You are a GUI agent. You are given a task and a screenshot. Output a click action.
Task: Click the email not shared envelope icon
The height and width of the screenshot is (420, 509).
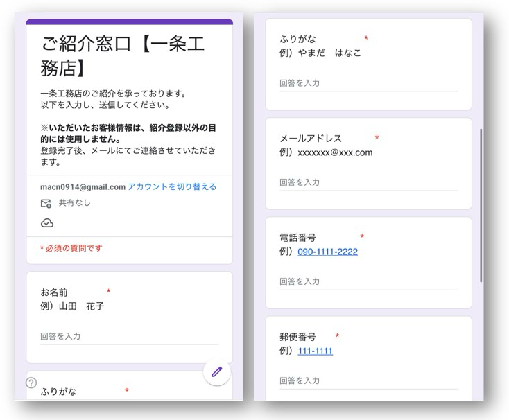click(46, 203)
